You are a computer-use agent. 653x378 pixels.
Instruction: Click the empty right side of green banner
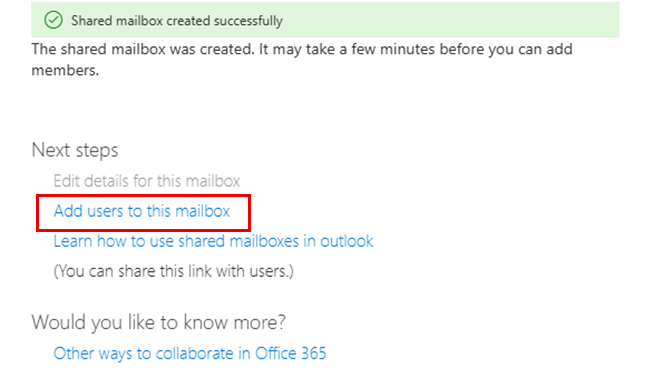(450, 20)
